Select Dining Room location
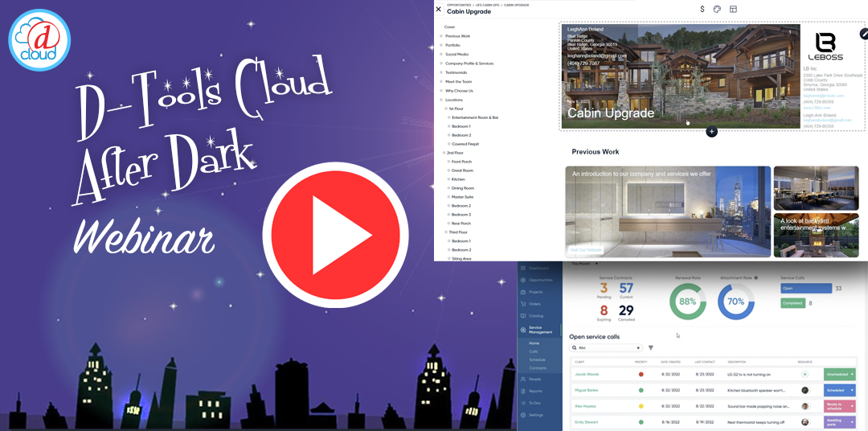Viewport: 868px width, 431px height. (462, 188)
